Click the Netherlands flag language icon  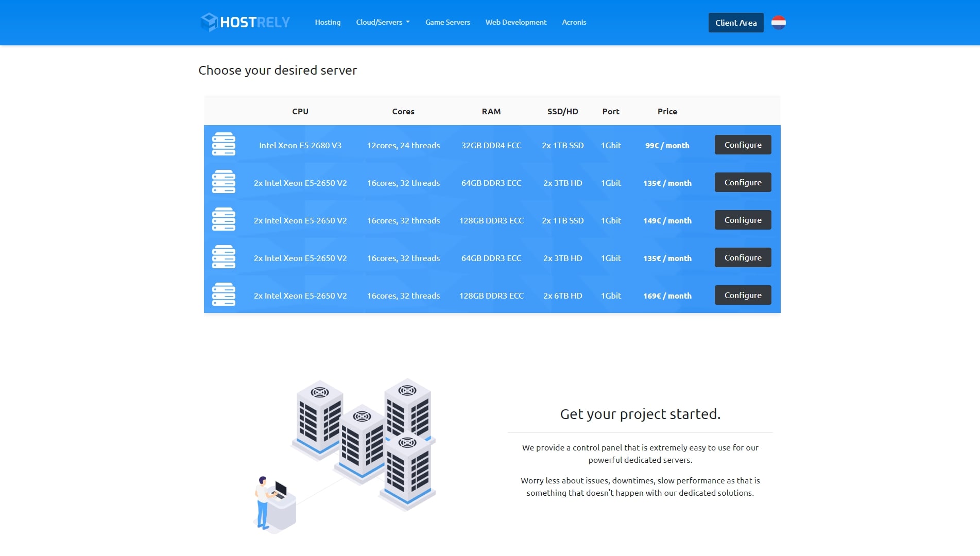coord(778,23)
